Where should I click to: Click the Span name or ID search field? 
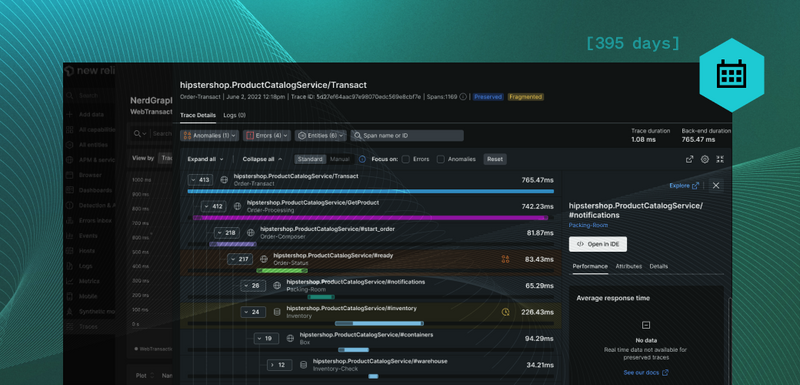(407, 136)
